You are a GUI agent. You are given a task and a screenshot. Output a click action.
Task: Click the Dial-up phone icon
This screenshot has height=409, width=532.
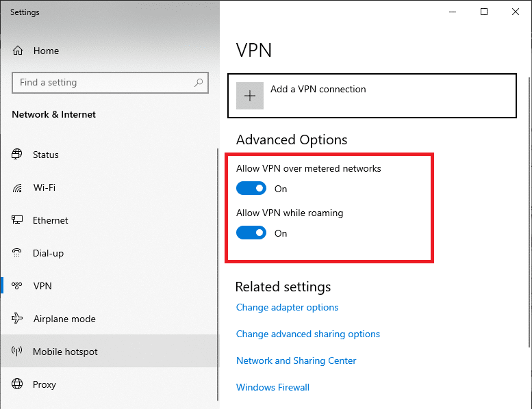point(16,253)
